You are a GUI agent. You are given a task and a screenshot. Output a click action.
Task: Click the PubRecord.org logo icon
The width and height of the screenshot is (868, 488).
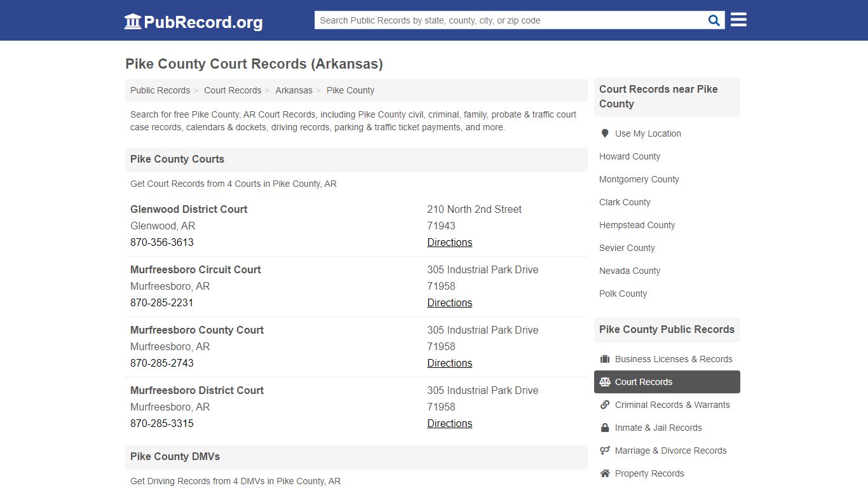[x=133, y=22]
